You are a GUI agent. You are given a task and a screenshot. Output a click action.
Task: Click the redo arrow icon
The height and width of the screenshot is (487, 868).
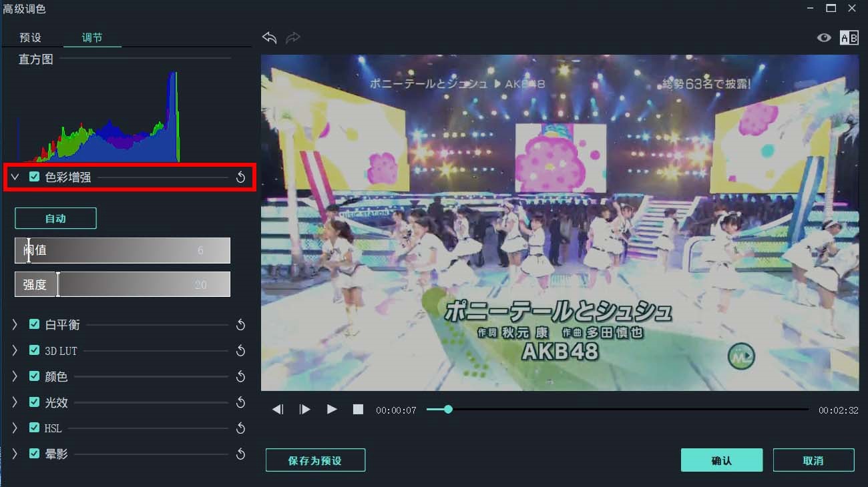pos(293,38)
